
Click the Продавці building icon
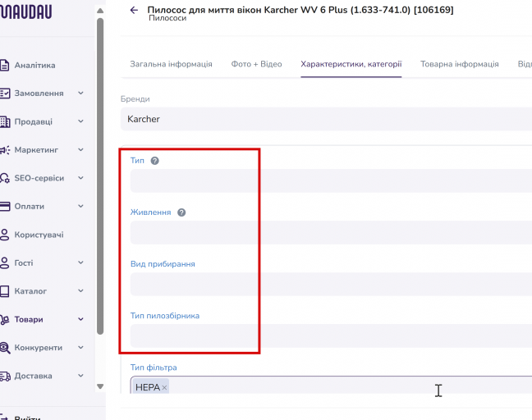(5, 121)
